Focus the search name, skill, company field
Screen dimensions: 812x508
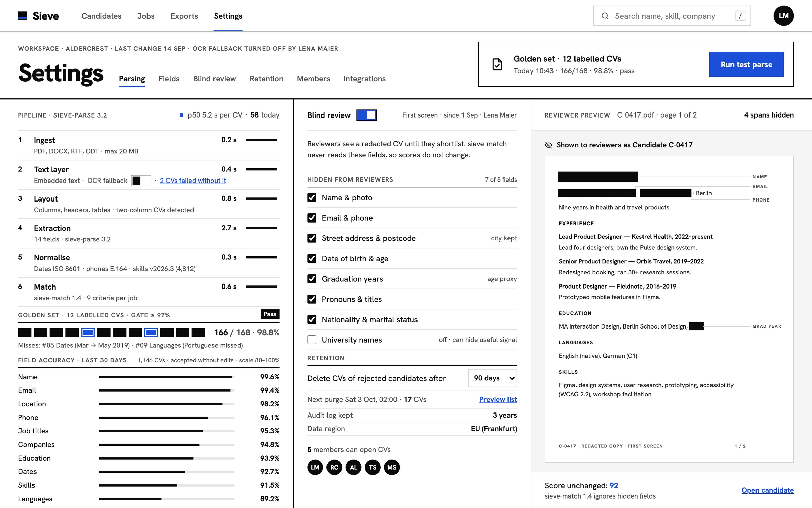click(x=672, y=16)
